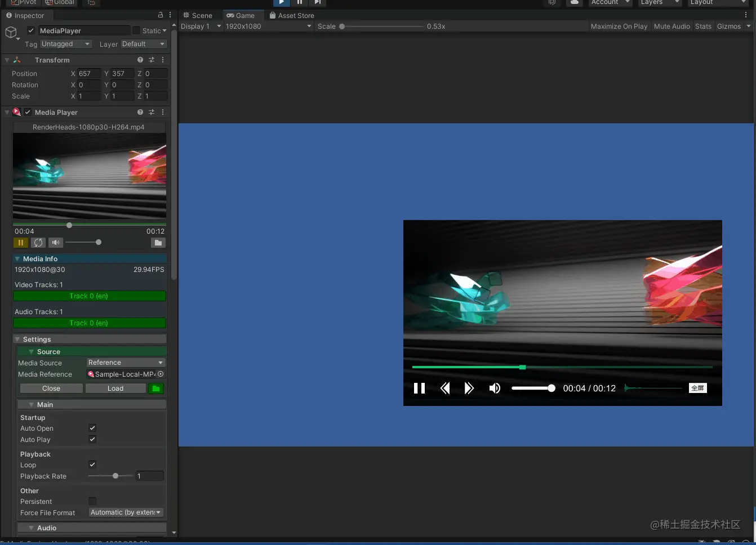Open Media Reference object picker circle
This screenshot has width=756, height=545.
(161, 374)
